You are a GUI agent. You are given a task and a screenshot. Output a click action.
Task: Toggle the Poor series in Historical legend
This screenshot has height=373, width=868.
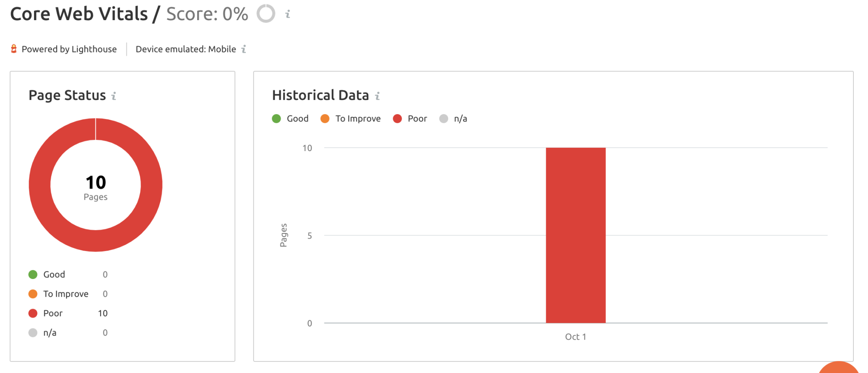pos(410,118)
